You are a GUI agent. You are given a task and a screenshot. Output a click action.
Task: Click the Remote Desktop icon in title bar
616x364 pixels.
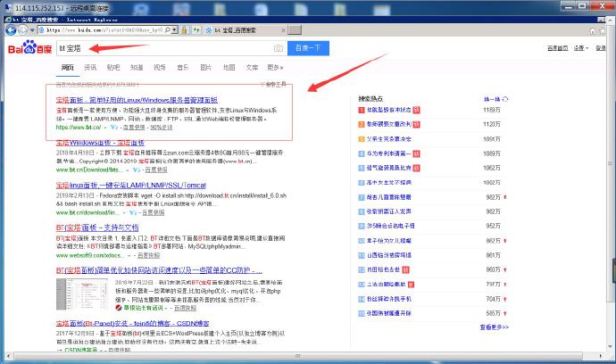pyautogui.click(x=8, y=7)
